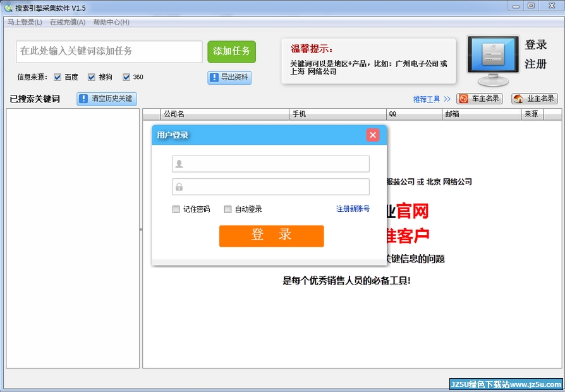Minimize the main window
The image size is (565, 392).
click(517, 6)
